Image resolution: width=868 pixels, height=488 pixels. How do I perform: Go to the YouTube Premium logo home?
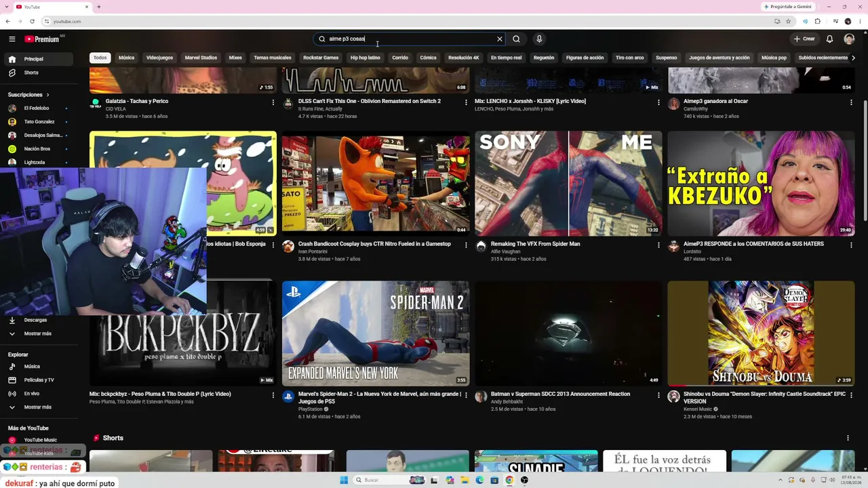coord(42,39)
